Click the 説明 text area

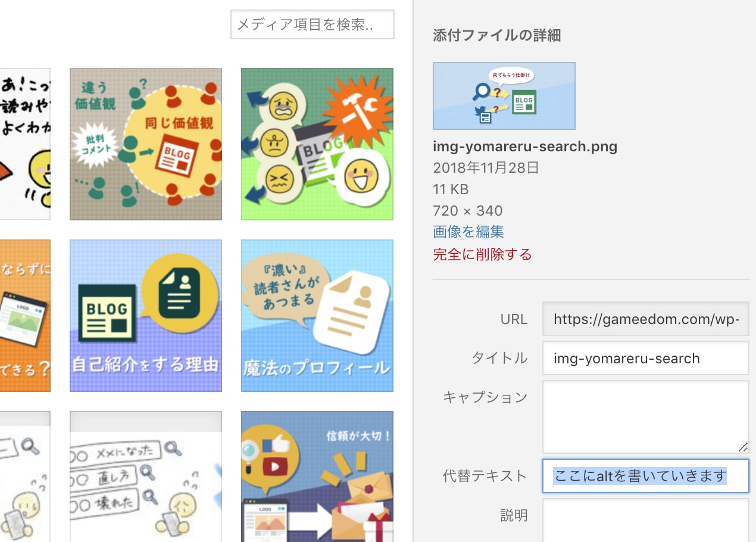(646, 521)
